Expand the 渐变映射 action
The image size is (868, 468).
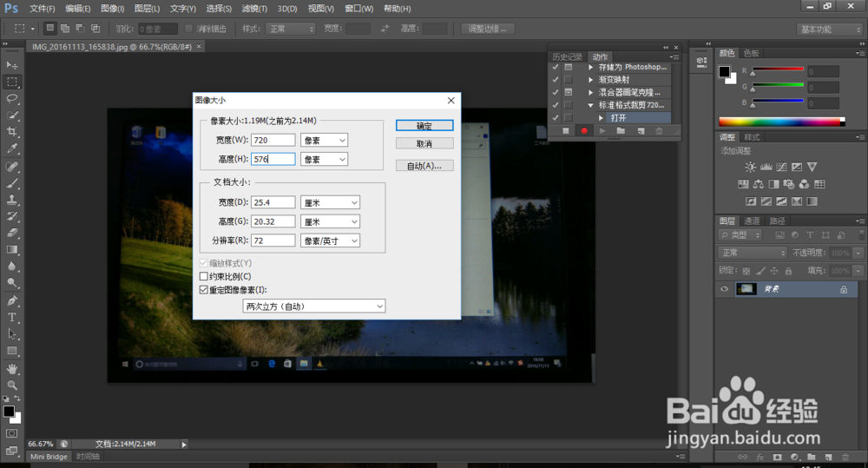590,80
